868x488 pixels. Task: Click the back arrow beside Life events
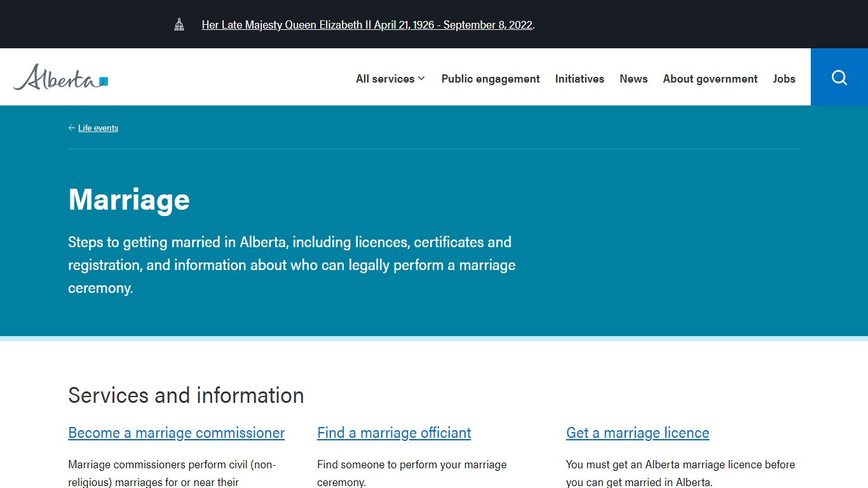click(x=72, y=128)
